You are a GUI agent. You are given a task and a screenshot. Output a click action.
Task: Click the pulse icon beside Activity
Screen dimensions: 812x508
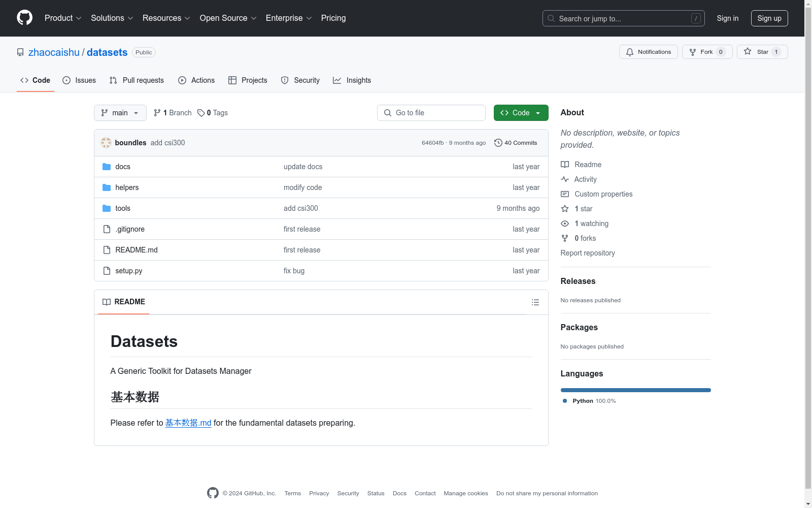pos(565,179)
